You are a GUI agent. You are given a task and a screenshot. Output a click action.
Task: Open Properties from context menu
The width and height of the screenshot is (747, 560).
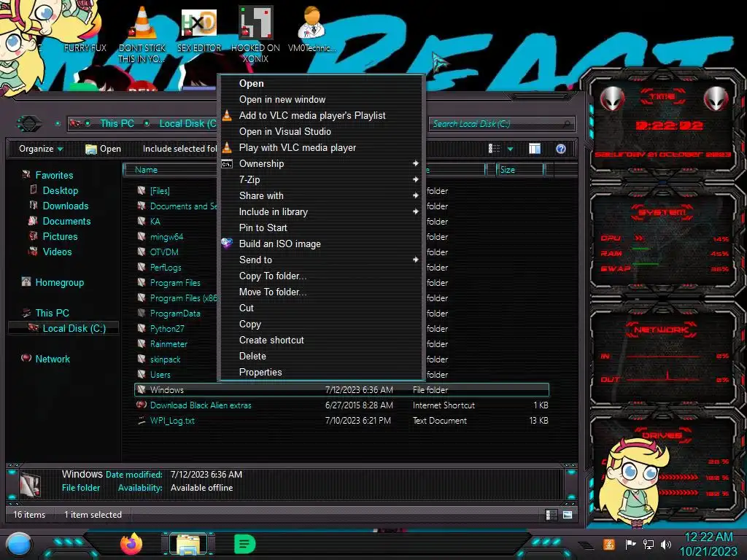(321, 372)
